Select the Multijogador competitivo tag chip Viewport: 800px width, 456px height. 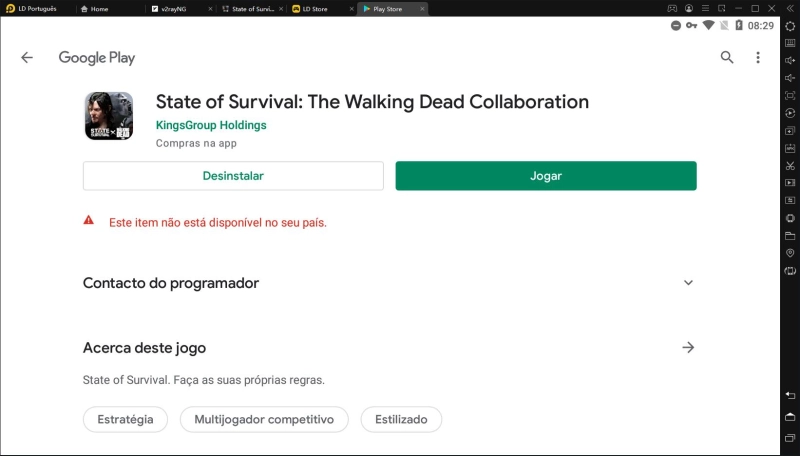264,420
